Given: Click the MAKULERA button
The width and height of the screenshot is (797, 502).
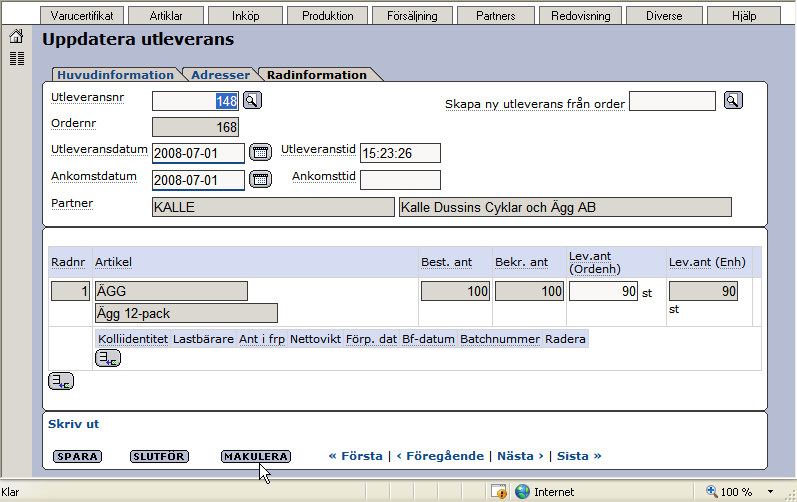Looking at the screenshot, I should click(256, 456).
